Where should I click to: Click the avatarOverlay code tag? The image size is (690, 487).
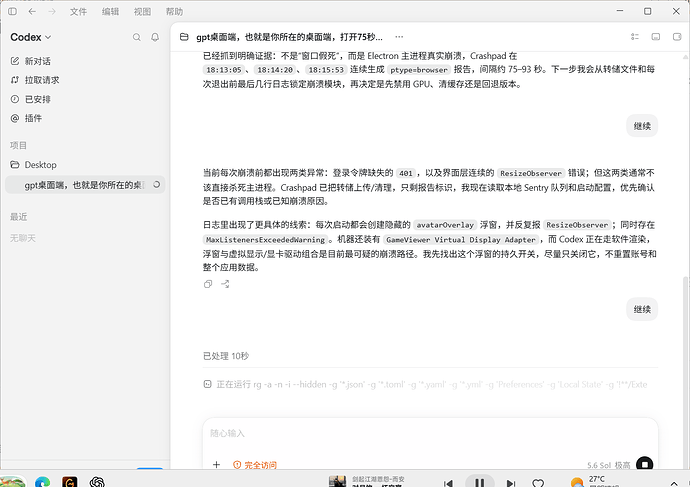pos(445,225)
